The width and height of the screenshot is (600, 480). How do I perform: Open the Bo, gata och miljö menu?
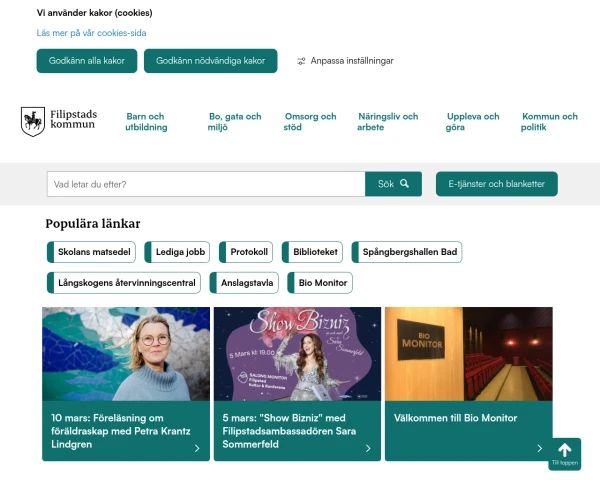234,122
